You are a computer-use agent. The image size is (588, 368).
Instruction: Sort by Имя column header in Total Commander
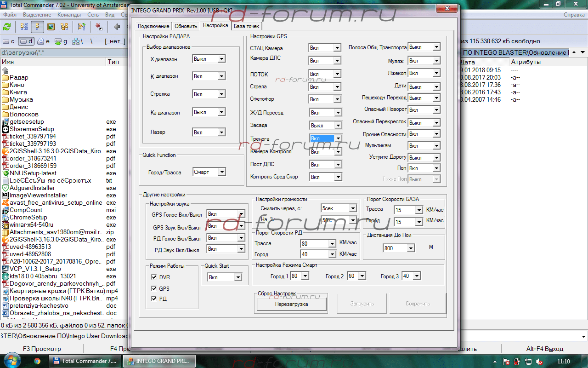click(x=53, y=62)
